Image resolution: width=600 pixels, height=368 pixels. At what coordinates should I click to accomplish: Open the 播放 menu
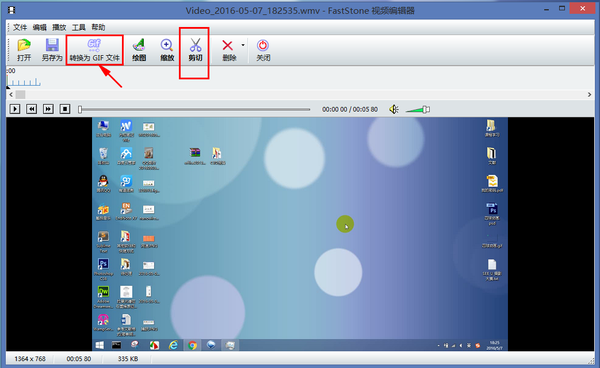pyautogui.click(x=59, y=27)
